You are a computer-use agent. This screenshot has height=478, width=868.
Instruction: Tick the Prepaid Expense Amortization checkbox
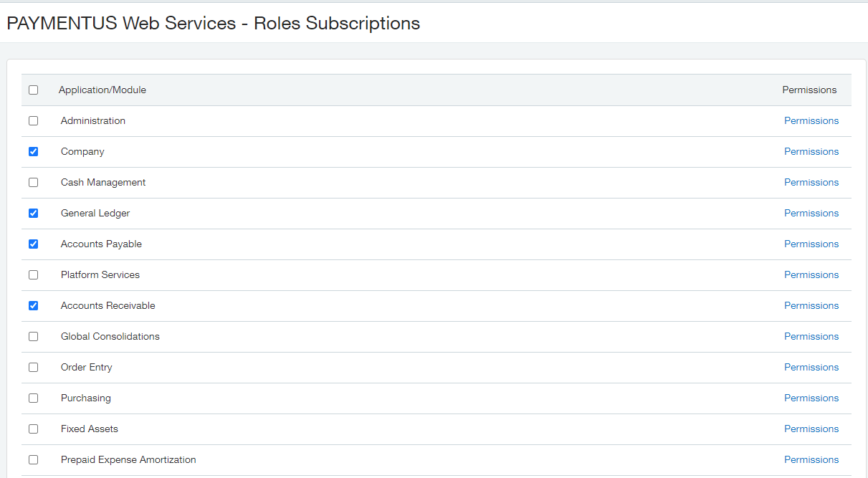click(x=33, y=460)
